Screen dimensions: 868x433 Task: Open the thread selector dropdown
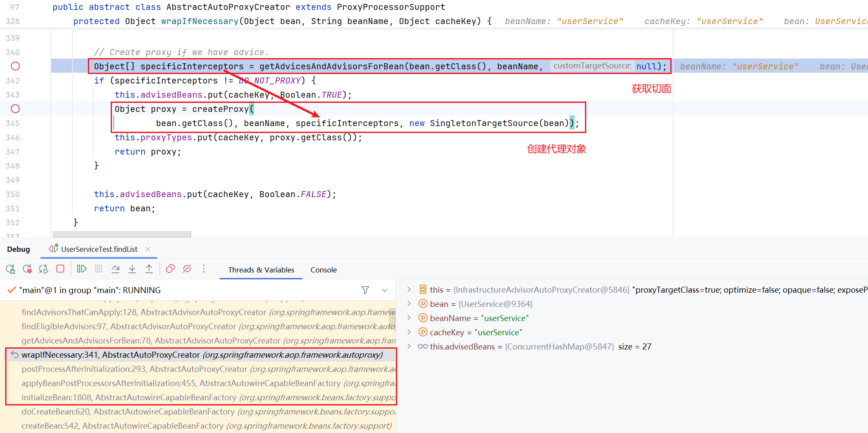pos(385,290)
